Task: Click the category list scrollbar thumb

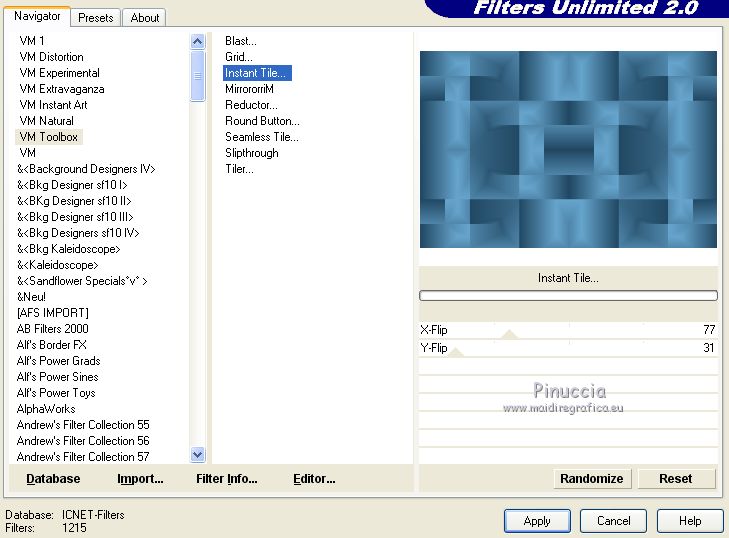Action: [198, 76]
